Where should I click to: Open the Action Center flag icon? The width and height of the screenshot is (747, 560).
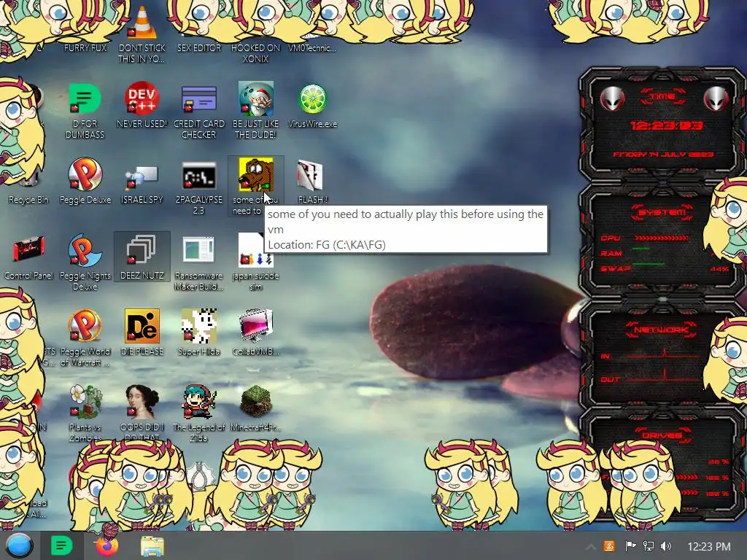[x=630, y=546]
